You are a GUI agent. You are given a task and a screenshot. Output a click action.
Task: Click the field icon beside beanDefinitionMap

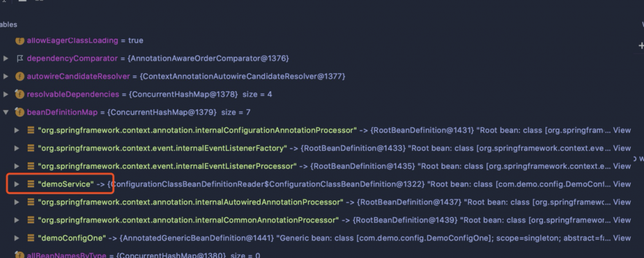[19, 113]
